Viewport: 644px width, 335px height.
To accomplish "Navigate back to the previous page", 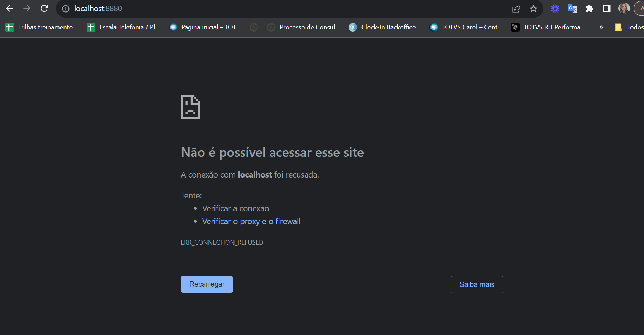I will coord(9,9).
